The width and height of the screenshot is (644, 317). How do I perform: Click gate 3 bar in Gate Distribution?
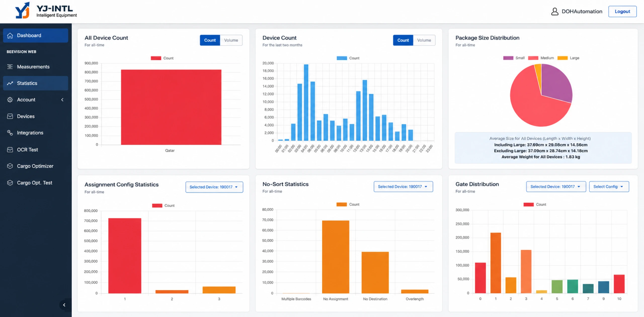point(526,272)
